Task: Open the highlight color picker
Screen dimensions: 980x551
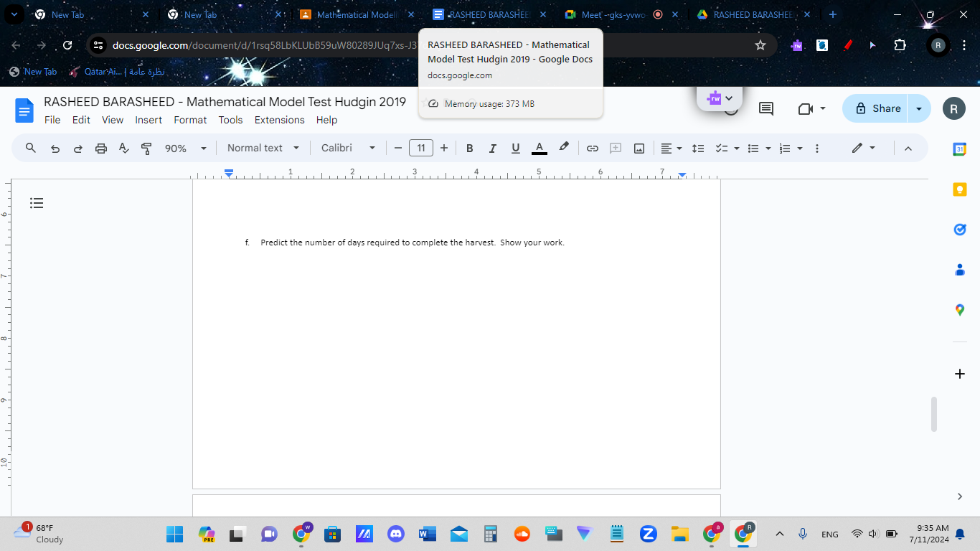Action: click(x=564, y=148)
